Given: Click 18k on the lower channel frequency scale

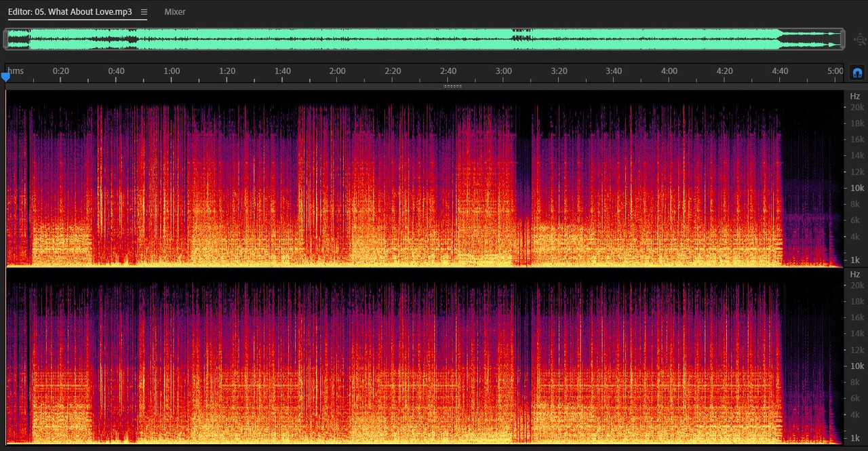Looking at the screenshot, I should pos(857,301).
